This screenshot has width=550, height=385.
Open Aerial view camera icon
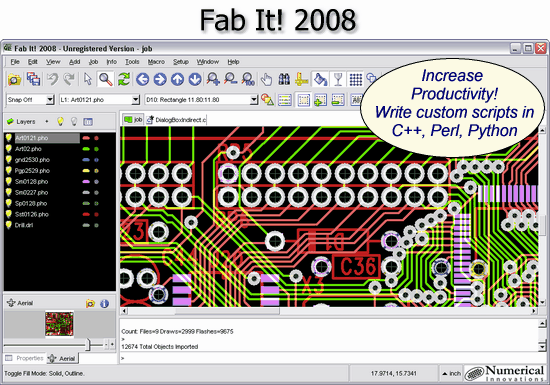click(x=90, y=303)
